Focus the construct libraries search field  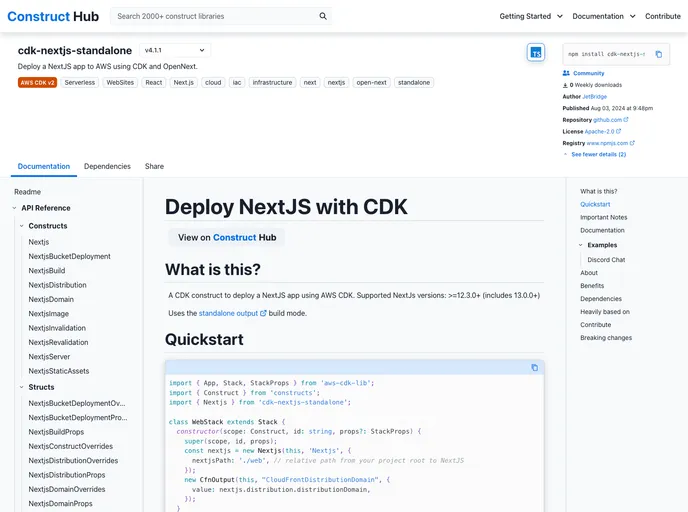click(x=215, y=16)
